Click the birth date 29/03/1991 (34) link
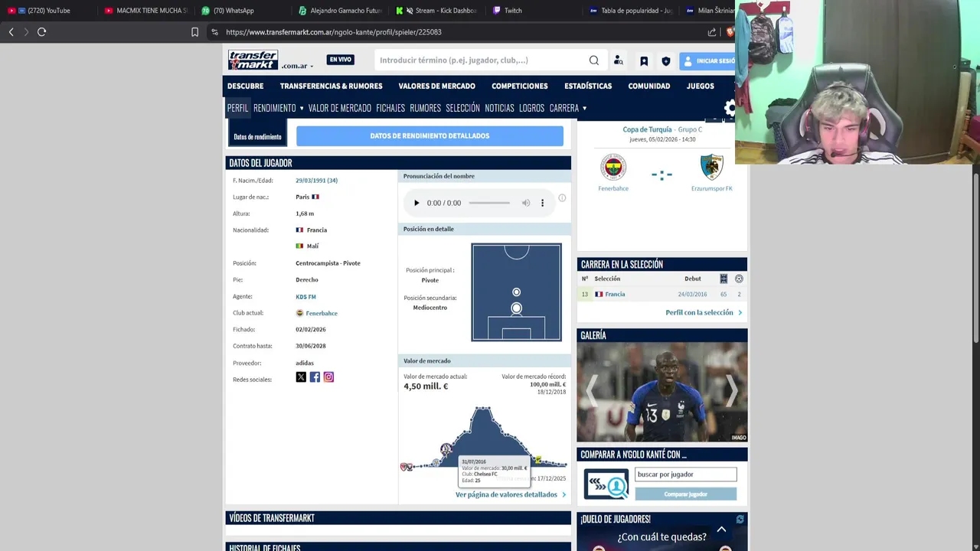This screenshot has height=551, width=980. 316,181
